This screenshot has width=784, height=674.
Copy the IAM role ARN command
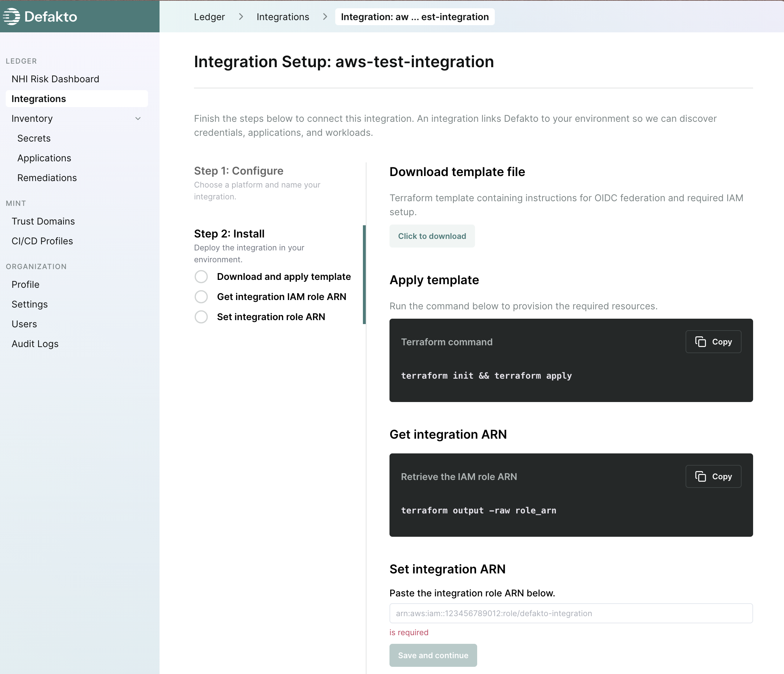(713, 476)
